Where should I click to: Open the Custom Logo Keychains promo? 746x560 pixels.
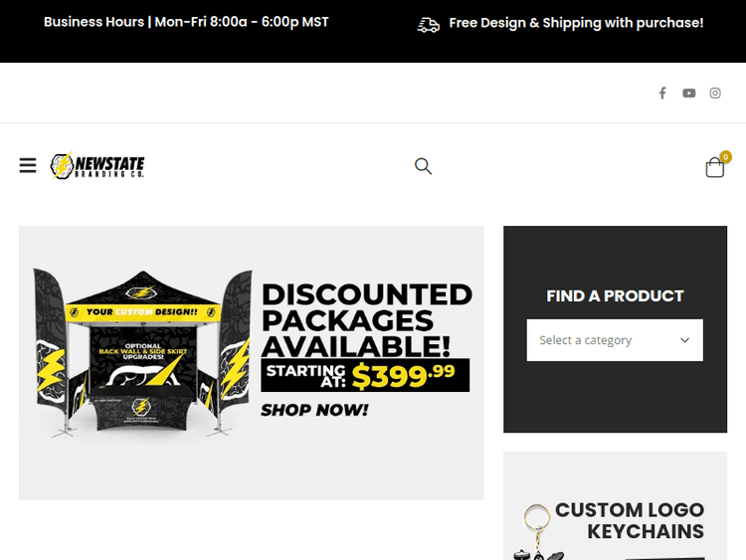(x=615, y=506)
